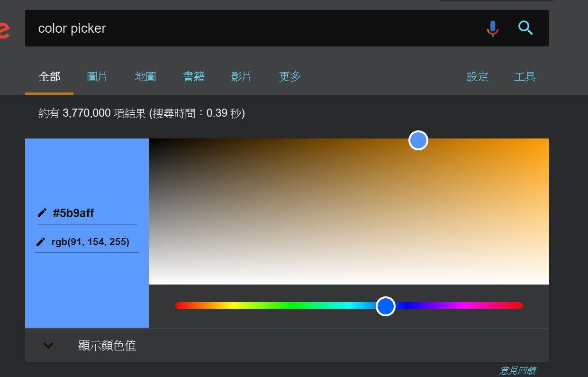Click the pencil icon beside the rgb value
The width and height of the screenshot is (588, 377).
click(x=41, y=242)
